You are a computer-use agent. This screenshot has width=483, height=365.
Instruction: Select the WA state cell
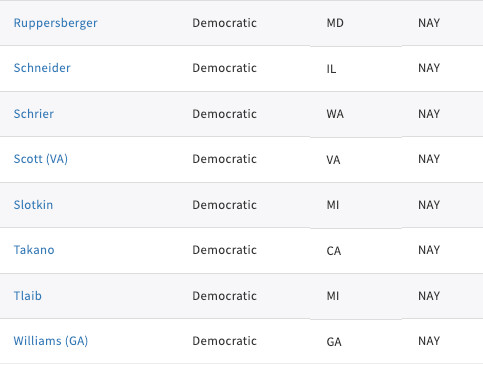click(335, 114)
